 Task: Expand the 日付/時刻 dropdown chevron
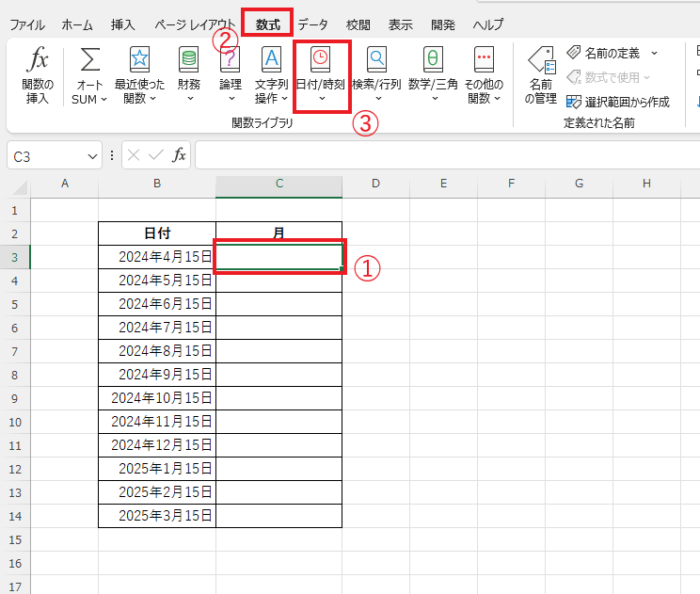coord(322,99)
